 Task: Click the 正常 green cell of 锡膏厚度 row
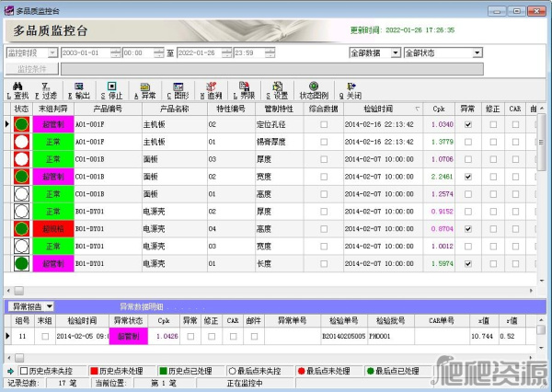pos(53,142)
